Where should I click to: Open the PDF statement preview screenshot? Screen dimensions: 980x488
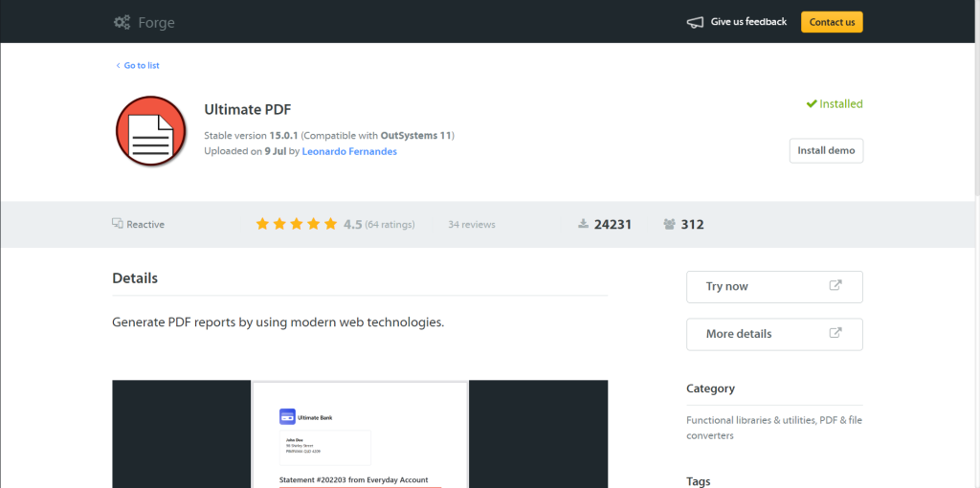(360, 433)
